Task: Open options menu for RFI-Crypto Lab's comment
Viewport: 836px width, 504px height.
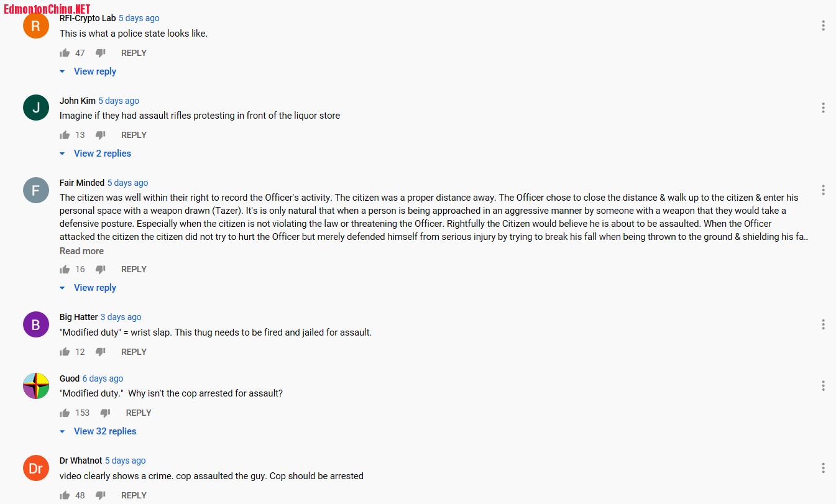Action: click(823, 25)
